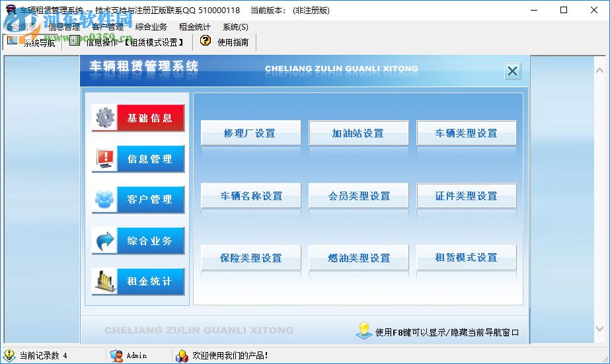
Task: Maximize the application window
Action: (x=564, y=10)
